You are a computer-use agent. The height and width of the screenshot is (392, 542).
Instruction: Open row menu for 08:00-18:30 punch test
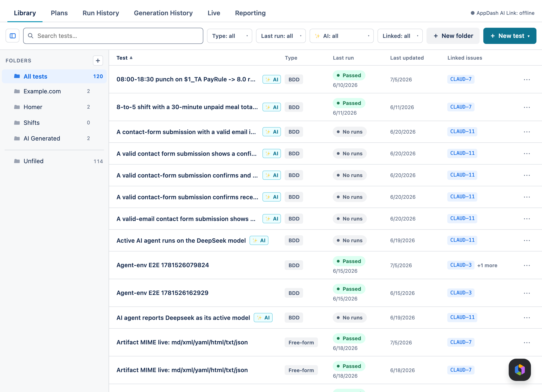tap(527, 80)
